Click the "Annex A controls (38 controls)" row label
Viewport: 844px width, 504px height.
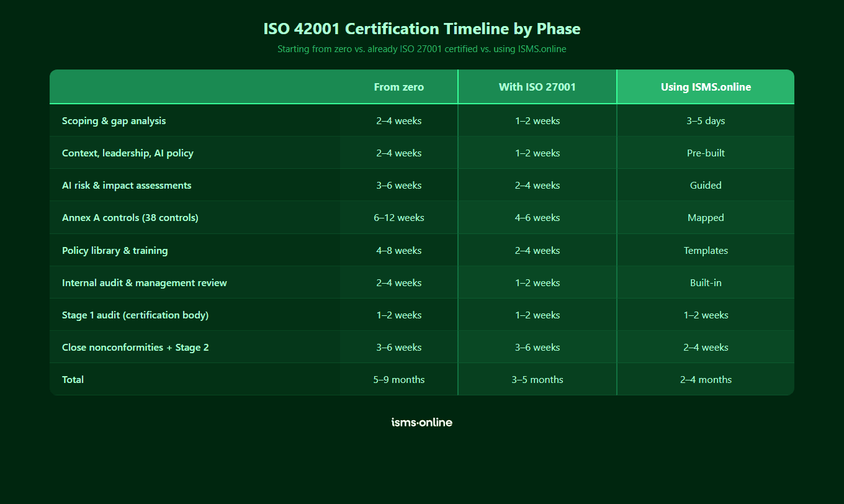pyautogui.click(x=130, y=217)
